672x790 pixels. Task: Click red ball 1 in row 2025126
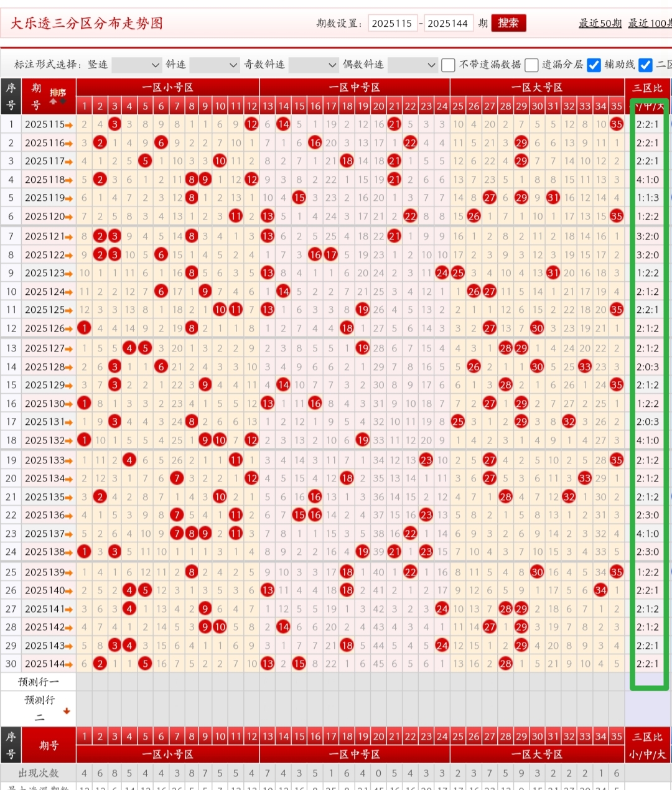[85, 328]
